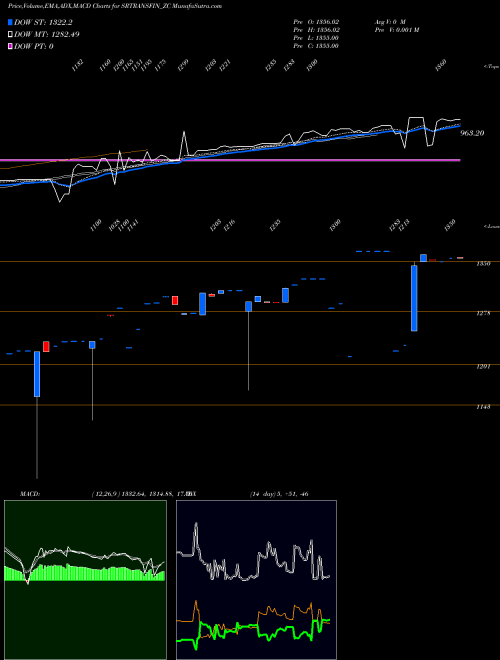Click the tall blue candlestick near 1350 line
Viewport: 500px width, 660px height.
point(414,298)
